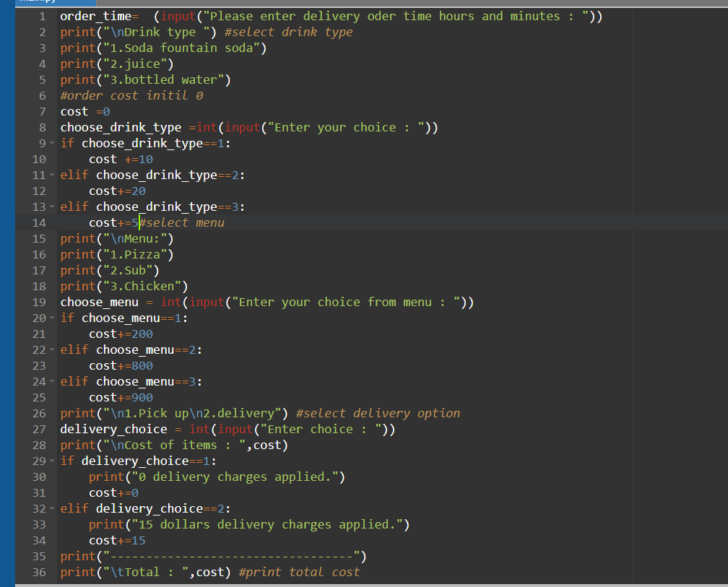The width and height of the screenshot is (728, 587).
Task: Click the cost =0 initialization on line 7
Action: (x=82, y=111)
